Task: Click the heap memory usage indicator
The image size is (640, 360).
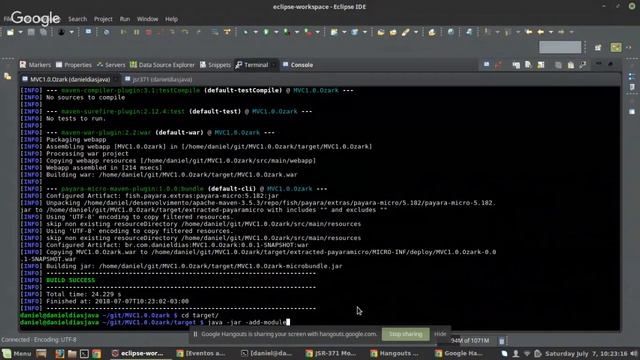Action: pyautogui.click(x=470, y=341)
